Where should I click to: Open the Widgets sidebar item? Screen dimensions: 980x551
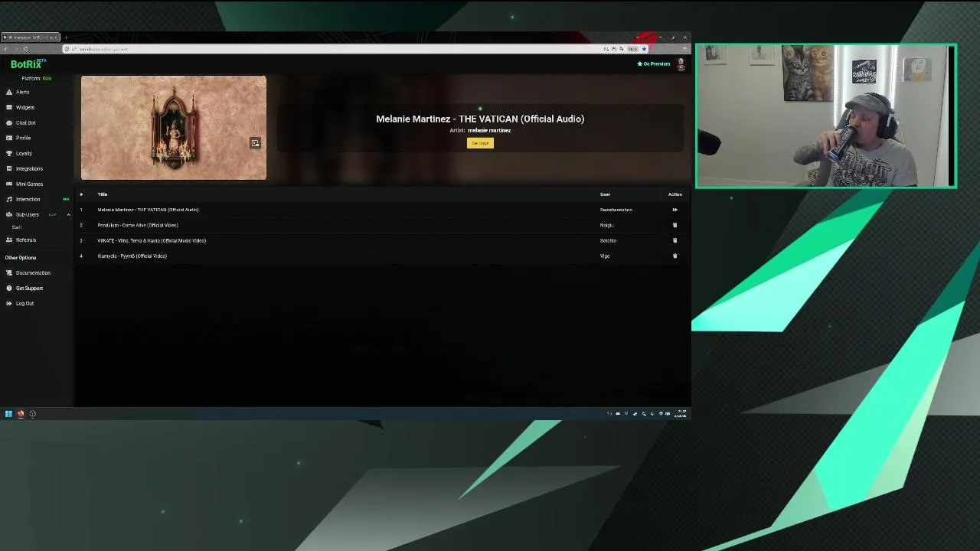click(x=24, y=107)
